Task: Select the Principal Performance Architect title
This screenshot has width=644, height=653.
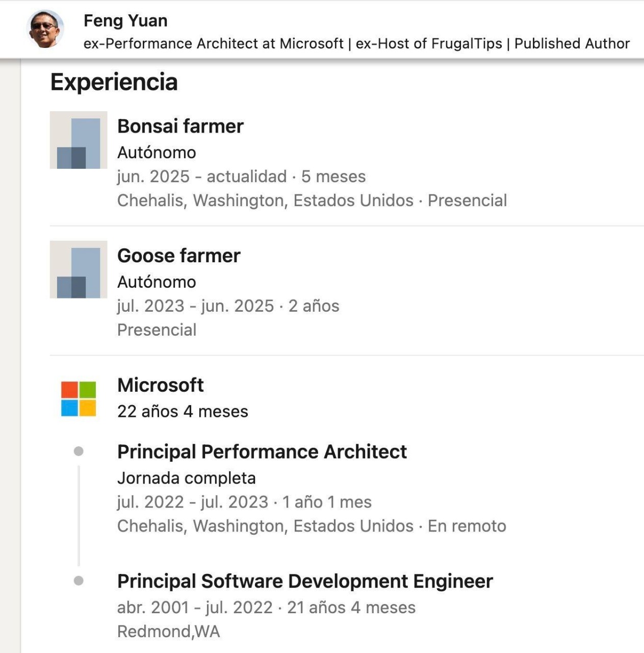Action: point(262,452)
